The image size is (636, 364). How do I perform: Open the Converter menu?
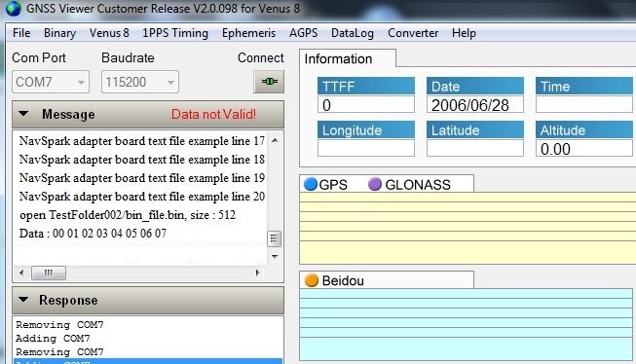coord(413,33)
